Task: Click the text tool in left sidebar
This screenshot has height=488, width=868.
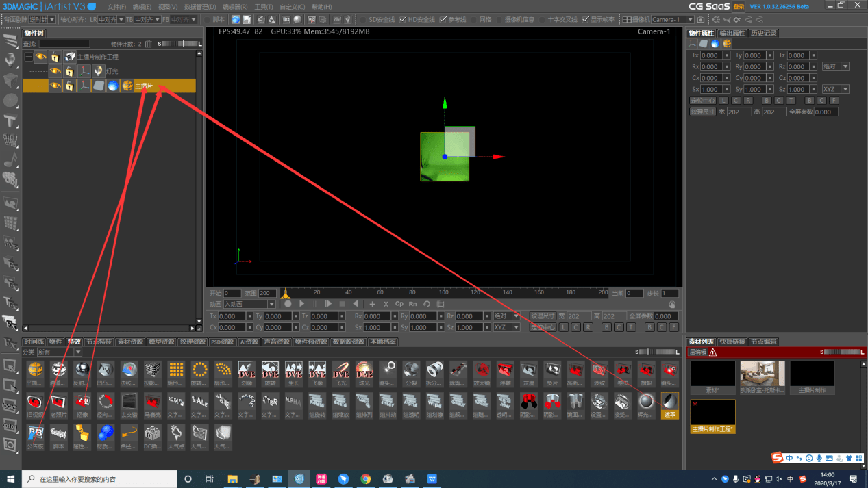Action: click(x=10, y=121)
